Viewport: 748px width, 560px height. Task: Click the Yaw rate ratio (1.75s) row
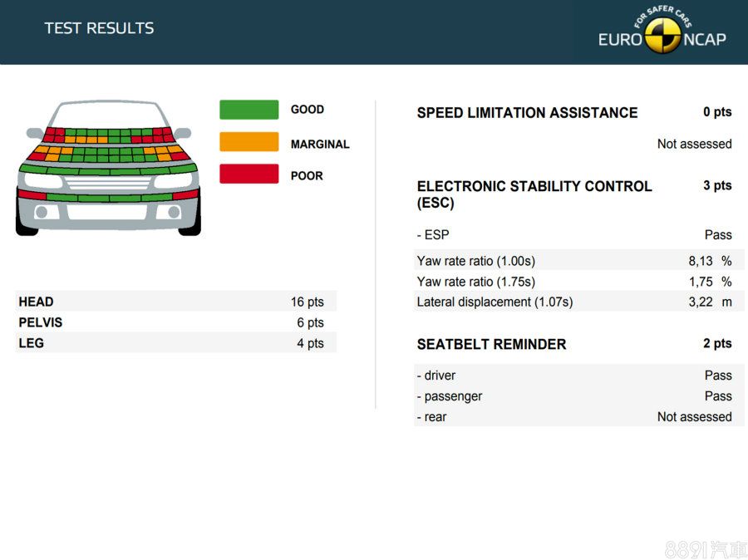(x=573, y=282)
